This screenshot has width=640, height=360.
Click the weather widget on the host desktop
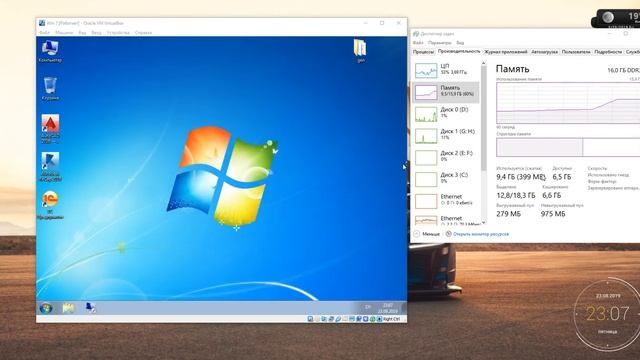pyautogui.click(x=616, y=18)
